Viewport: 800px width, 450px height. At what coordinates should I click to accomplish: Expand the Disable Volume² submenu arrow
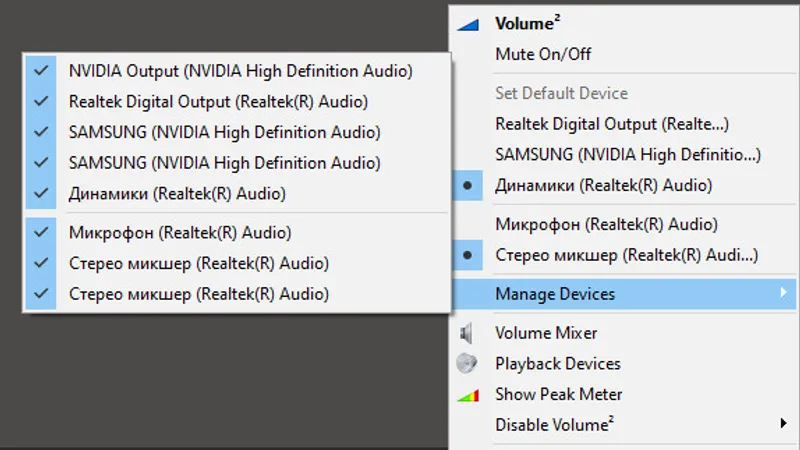coord(782,424)
